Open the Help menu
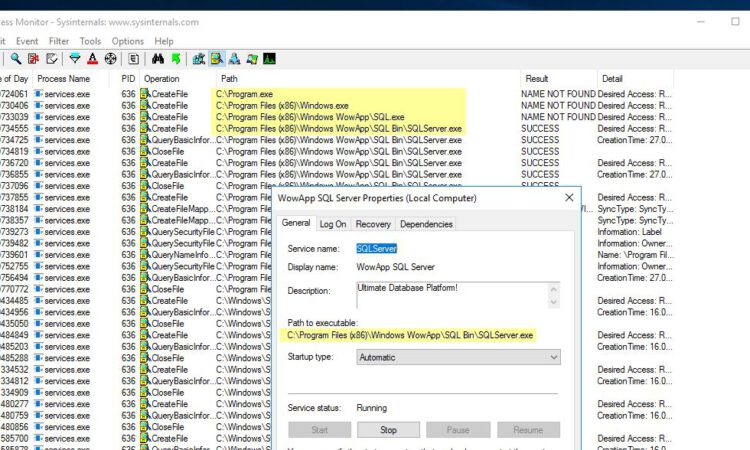The height and width of the screenshot is (450, 750). (164, 41)
